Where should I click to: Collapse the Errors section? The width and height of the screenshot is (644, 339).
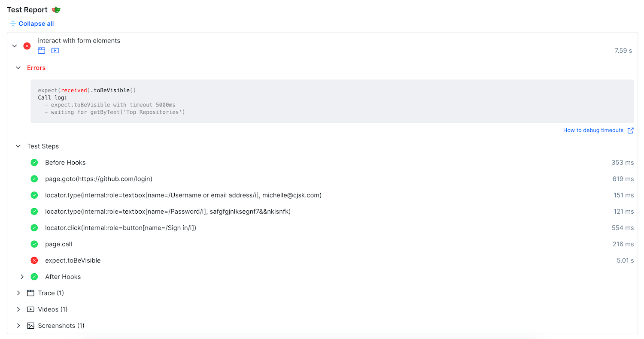coord(18,68)
